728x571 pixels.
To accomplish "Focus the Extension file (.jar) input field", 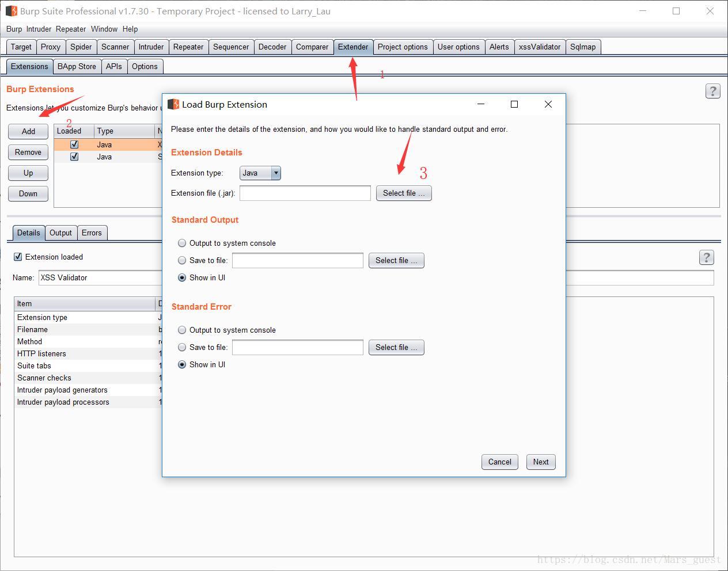I will 305,193.
